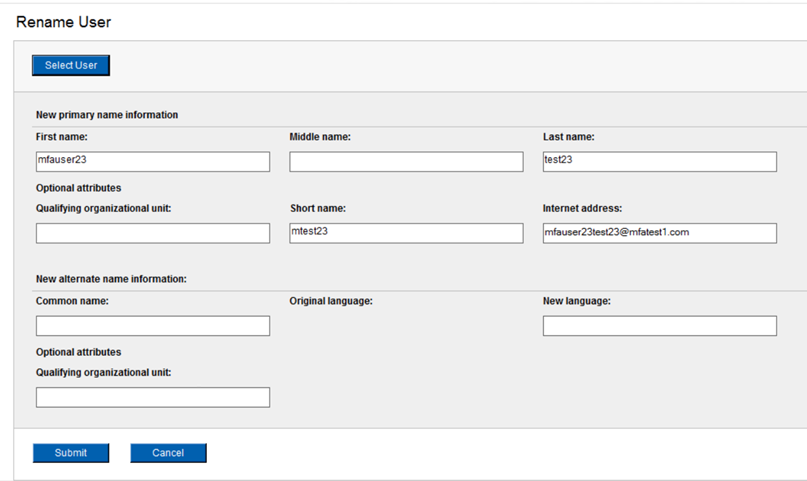Click the 'First name:' label
The image size is (807, 481).
62,137
